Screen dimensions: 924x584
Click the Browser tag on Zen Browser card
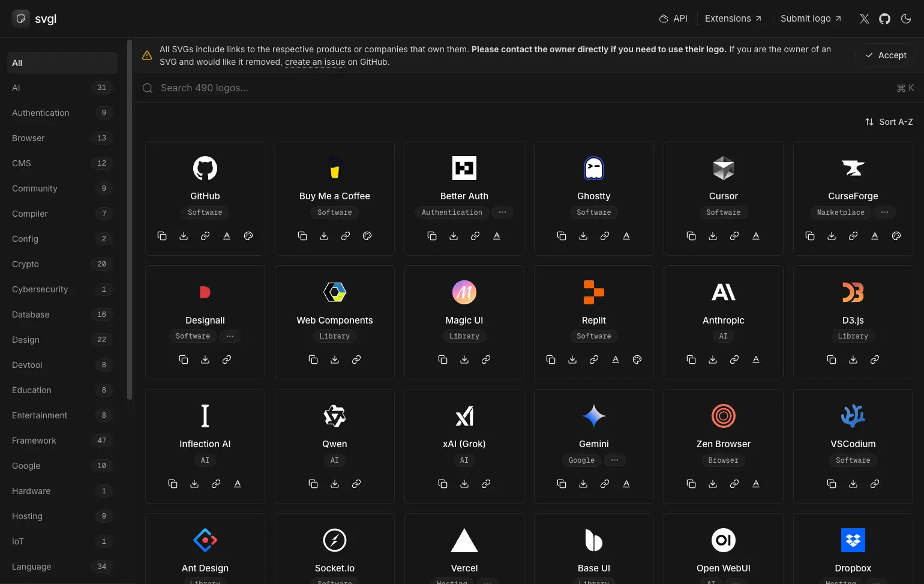click(724, 460)
